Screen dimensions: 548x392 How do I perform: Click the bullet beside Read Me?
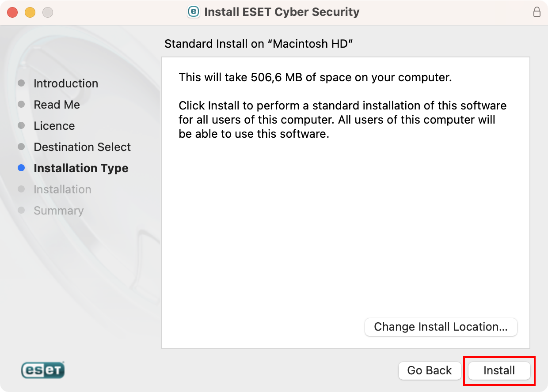pos(21,104)
